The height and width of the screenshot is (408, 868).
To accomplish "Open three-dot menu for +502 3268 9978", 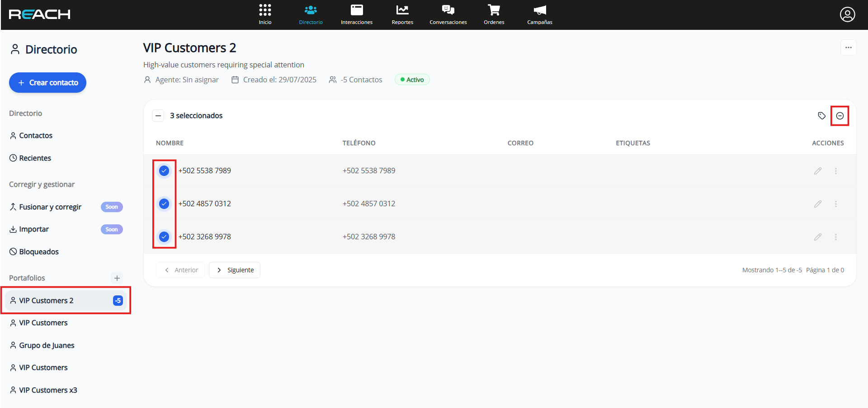I will (835, 237).
